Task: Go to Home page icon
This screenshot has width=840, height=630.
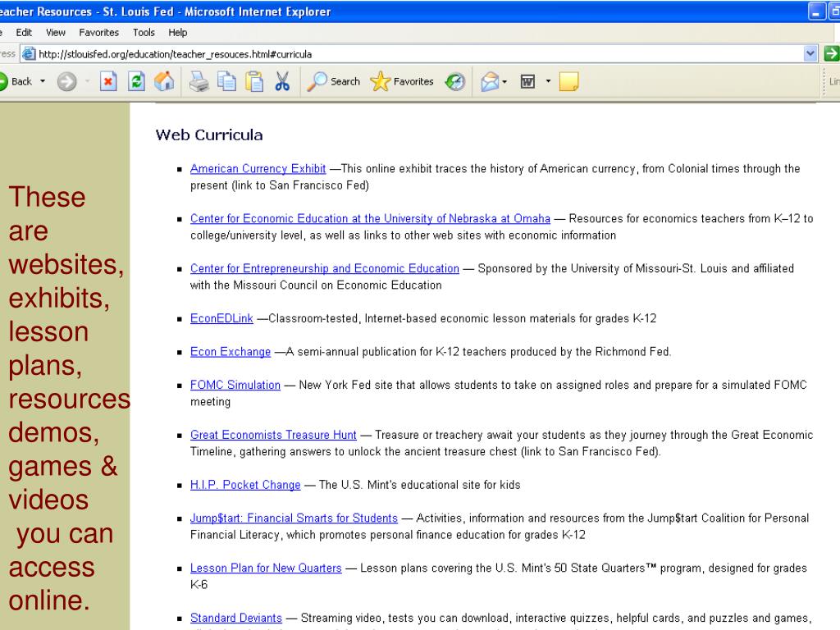Action: pos(164,81)
